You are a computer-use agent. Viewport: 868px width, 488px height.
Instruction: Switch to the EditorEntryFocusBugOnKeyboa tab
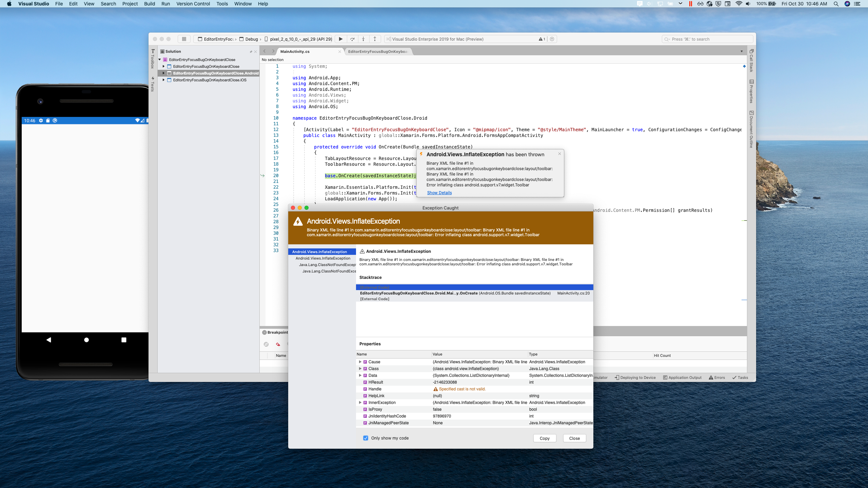click(378, 52)
